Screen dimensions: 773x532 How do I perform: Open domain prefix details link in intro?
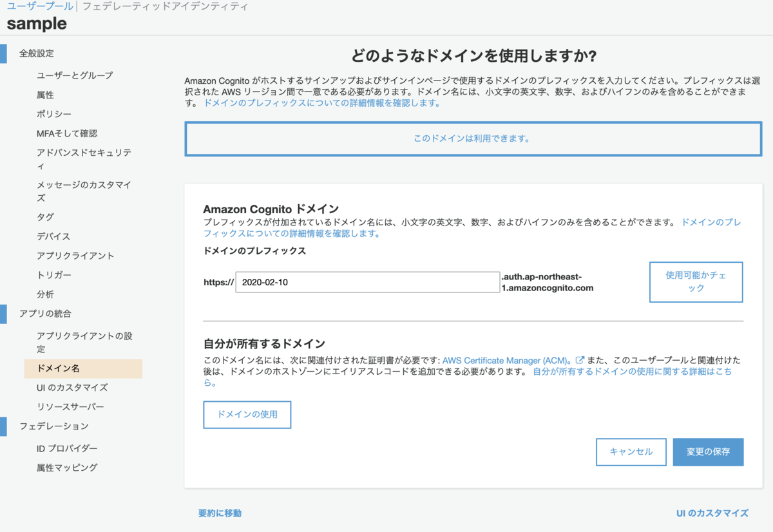322,103
